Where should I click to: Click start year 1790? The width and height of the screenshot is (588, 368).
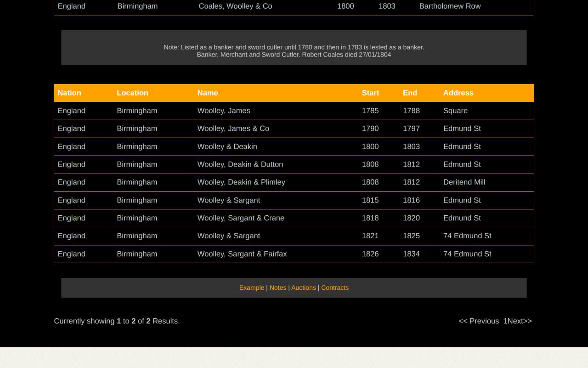[x=370, y=129]
